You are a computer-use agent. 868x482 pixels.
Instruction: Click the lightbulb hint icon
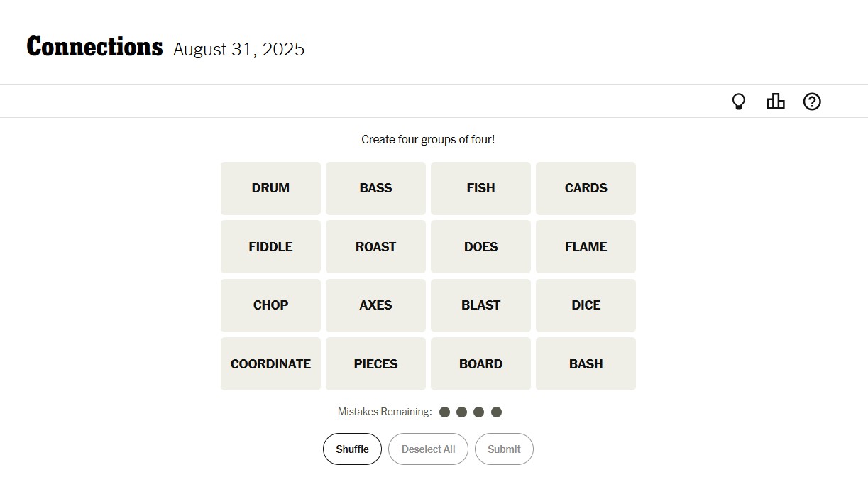click(x=738, y=102)
